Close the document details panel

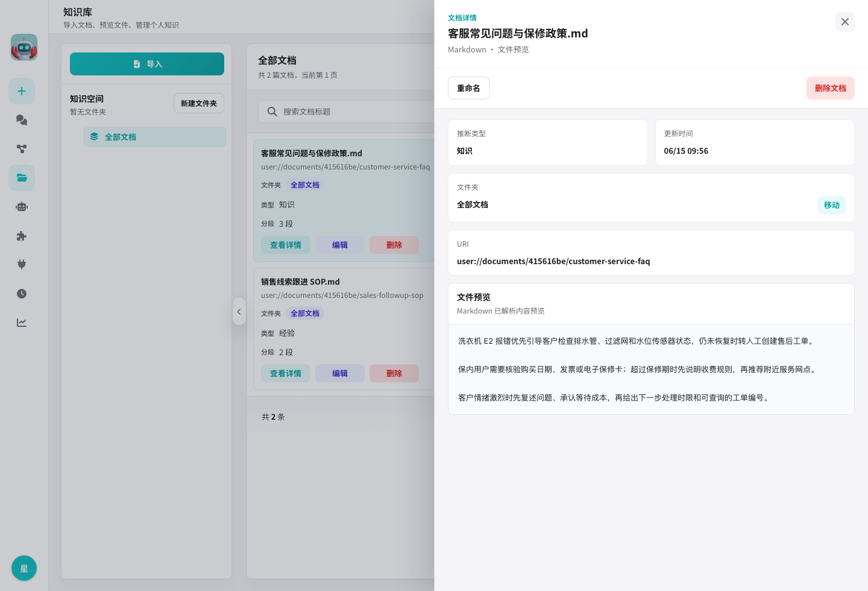tap(845, 22)
